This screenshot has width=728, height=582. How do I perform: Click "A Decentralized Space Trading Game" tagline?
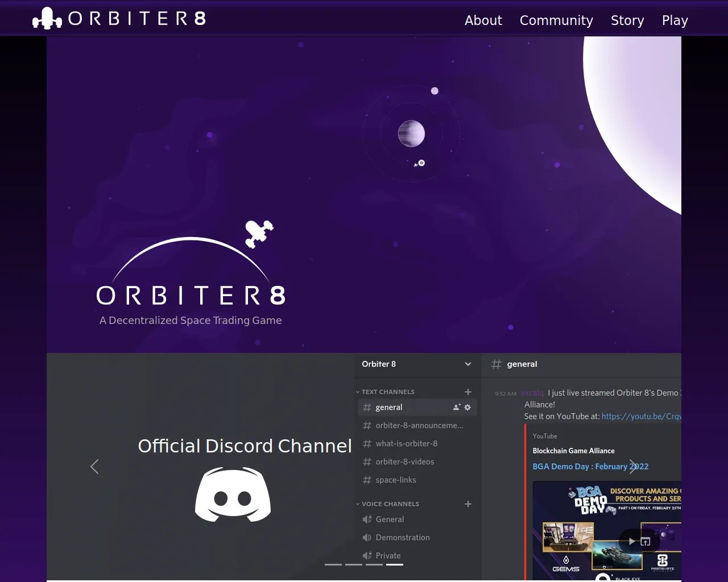click(191, 321)
